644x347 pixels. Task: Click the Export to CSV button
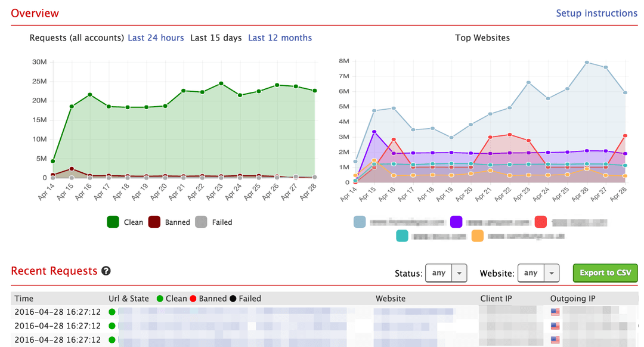[605, 272]
